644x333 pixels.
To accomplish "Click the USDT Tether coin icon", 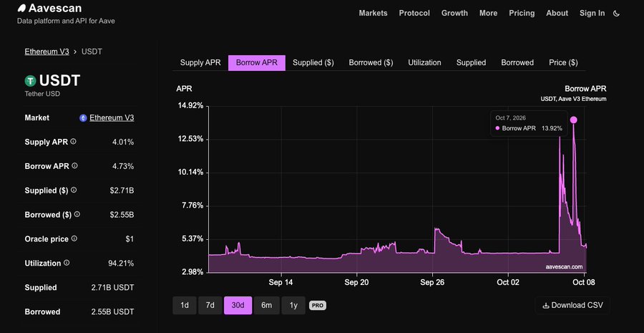I will pyautogui.click(x=30, y=81).
